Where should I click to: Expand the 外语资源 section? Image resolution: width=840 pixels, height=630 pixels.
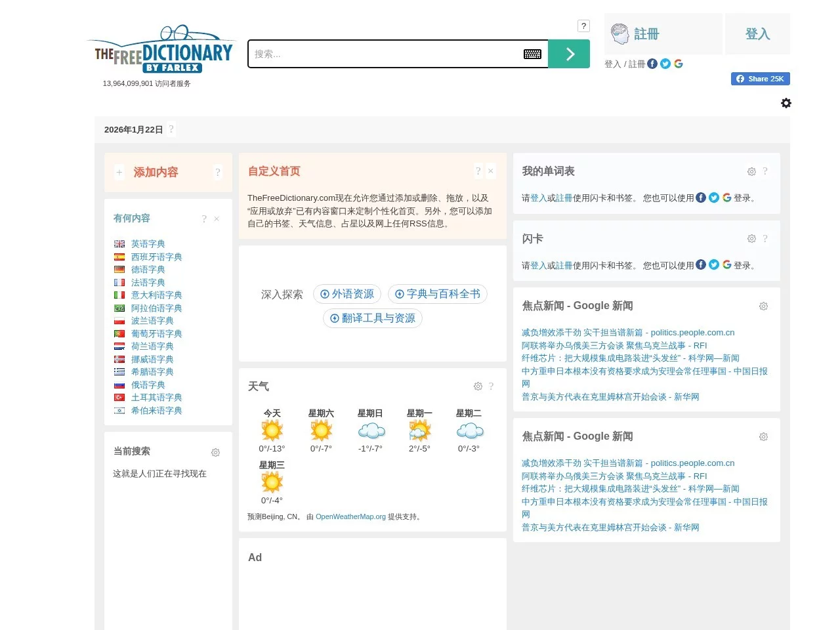pos(346,294)
